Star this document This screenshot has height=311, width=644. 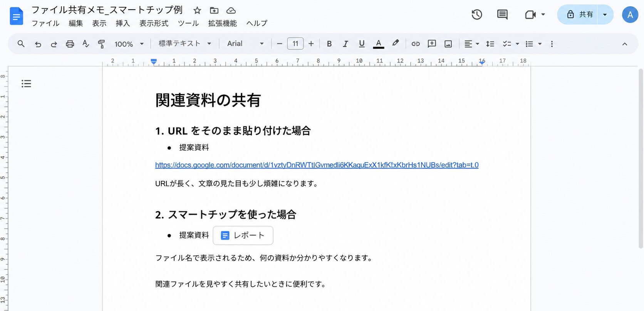tap(197, 10)
